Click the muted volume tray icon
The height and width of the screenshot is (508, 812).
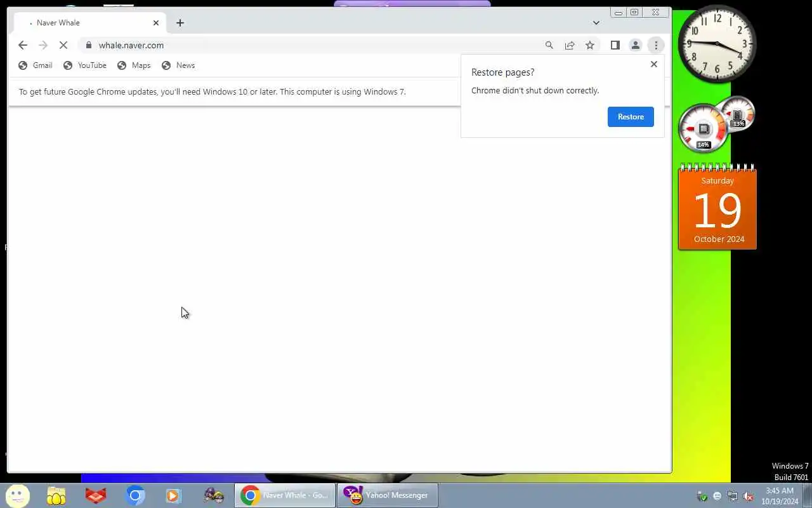(748, 496)
